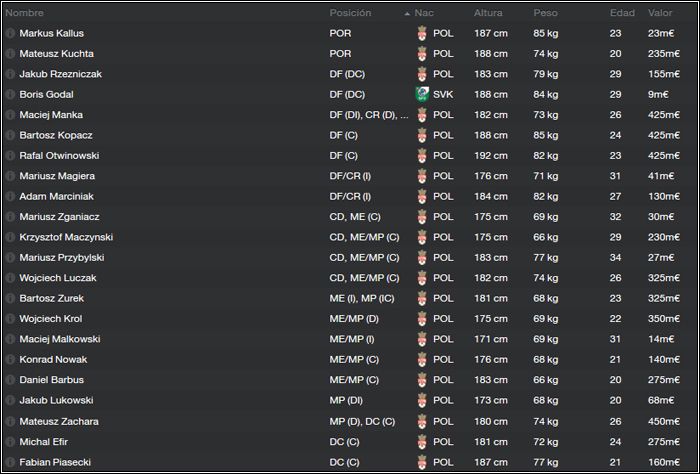Click the Altura column header

point(488,13)
